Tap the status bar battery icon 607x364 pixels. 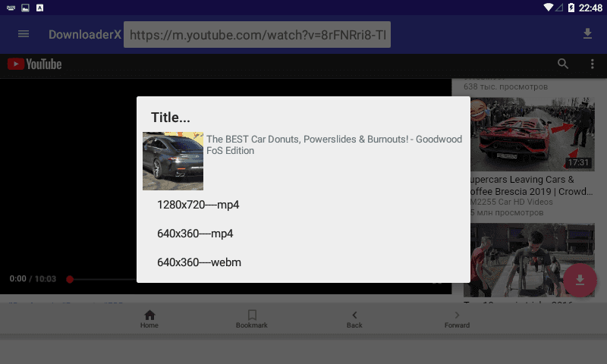[x=571, y=8]
